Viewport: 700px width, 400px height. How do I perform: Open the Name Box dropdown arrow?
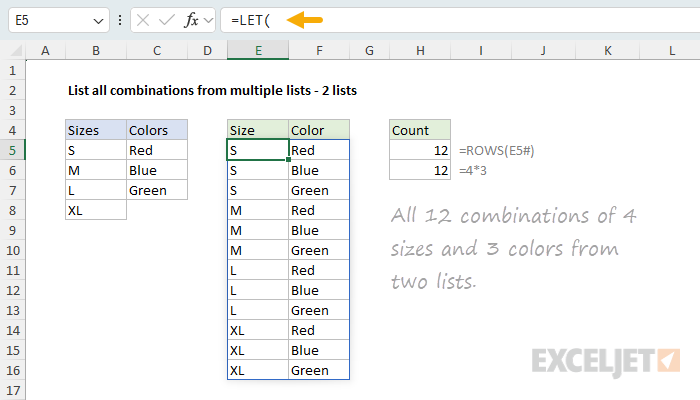coord(98,21)
